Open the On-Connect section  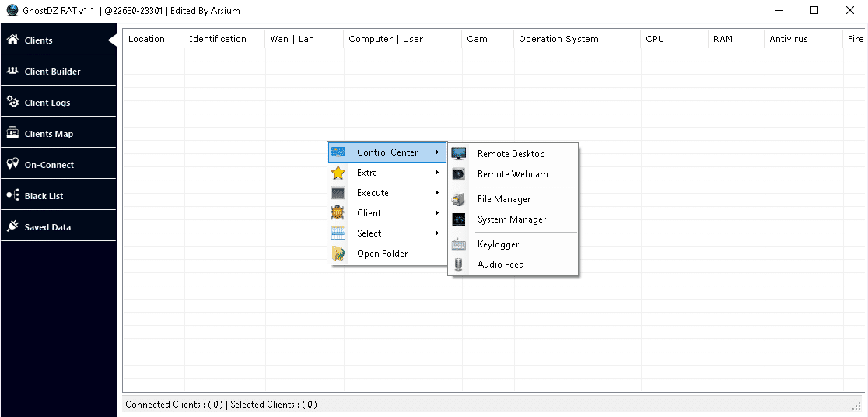coord(58,164)
